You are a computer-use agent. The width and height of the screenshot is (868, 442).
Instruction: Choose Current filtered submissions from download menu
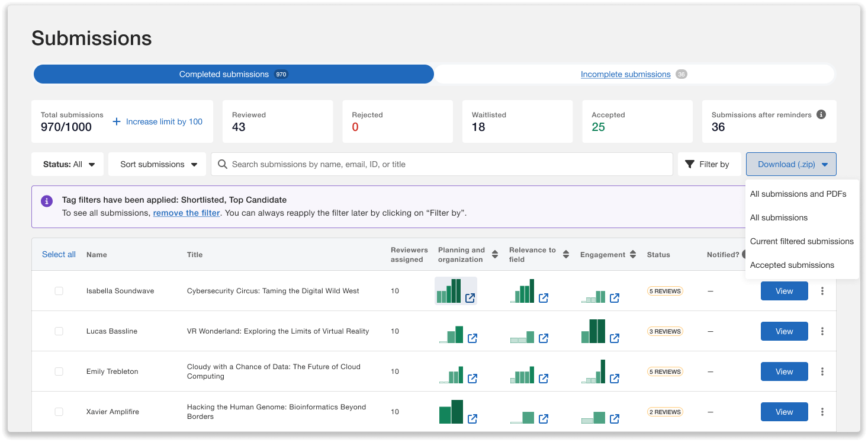point(802,241)
